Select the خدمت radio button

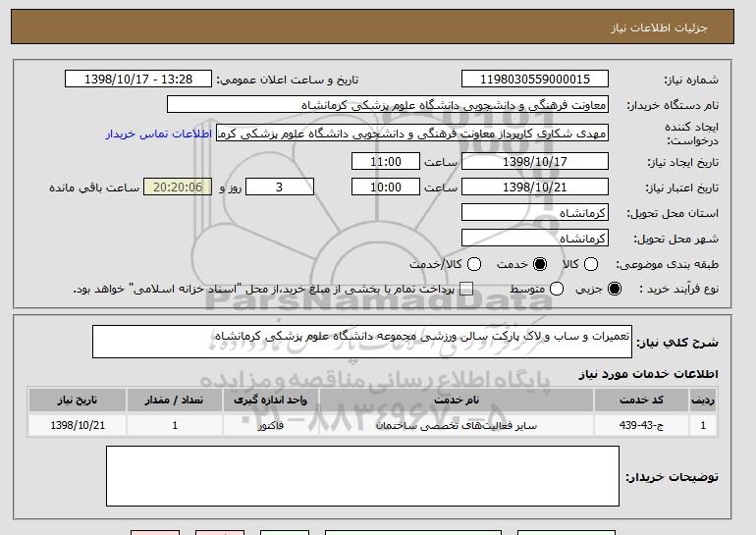pyautogui.click(x=540, y=264)
